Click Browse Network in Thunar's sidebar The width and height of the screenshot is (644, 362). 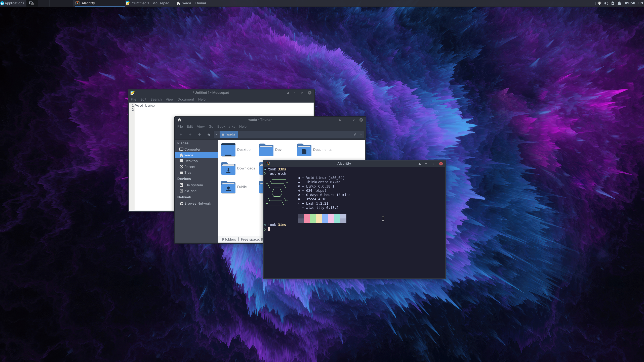[196, 203]
